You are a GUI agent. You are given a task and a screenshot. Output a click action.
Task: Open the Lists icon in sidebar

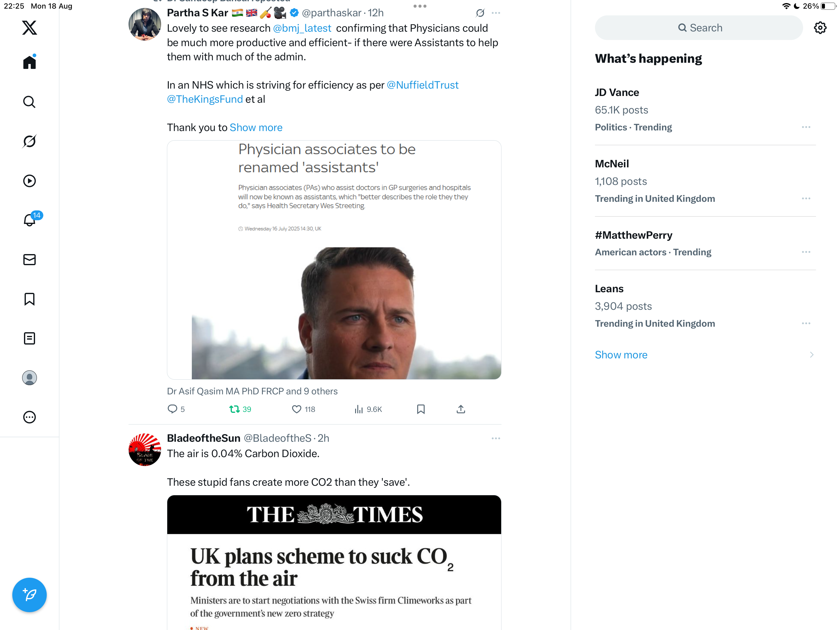click(29, 338)
